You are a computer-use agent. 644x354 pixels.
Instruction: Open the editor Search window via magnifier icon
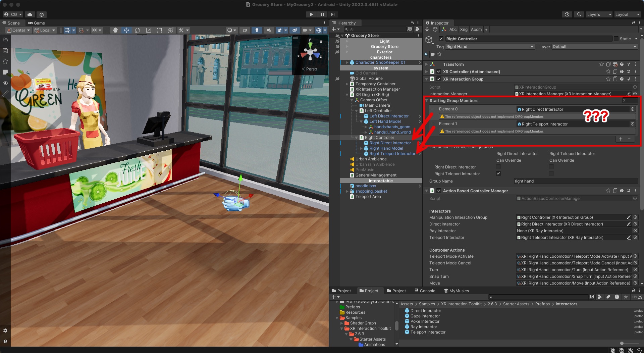(x=579, y=14)
